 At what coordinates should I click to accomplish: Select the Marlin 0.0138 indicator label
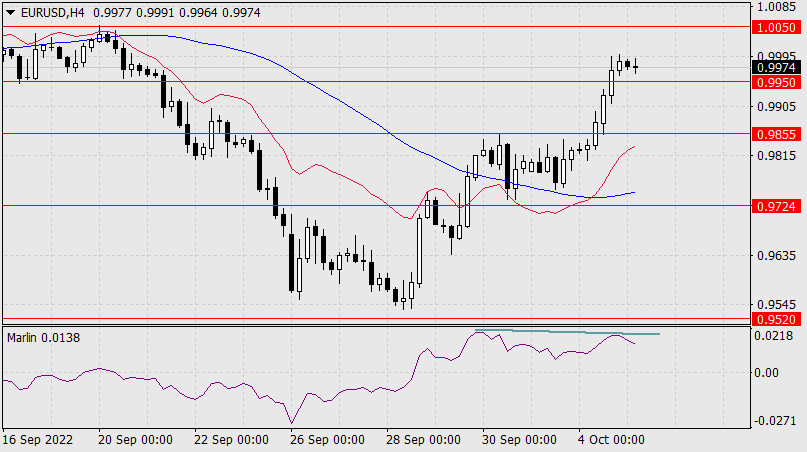click(43, 338)
